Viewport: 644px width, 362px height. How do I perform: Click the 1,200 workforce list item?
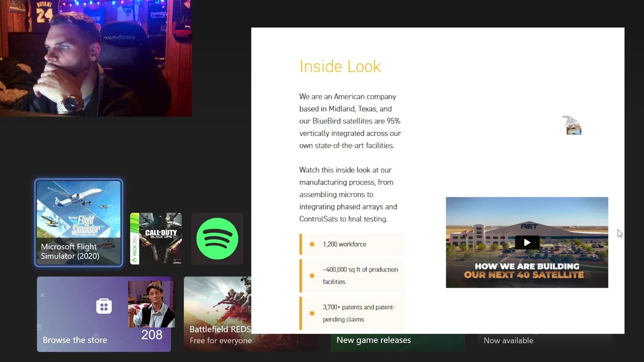click(x=352, y=244)
